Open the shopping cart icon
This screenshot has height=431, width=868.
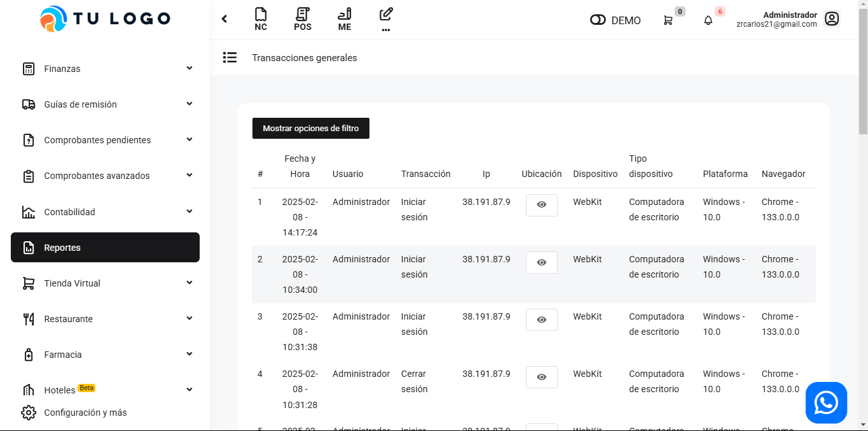[668, 20]
